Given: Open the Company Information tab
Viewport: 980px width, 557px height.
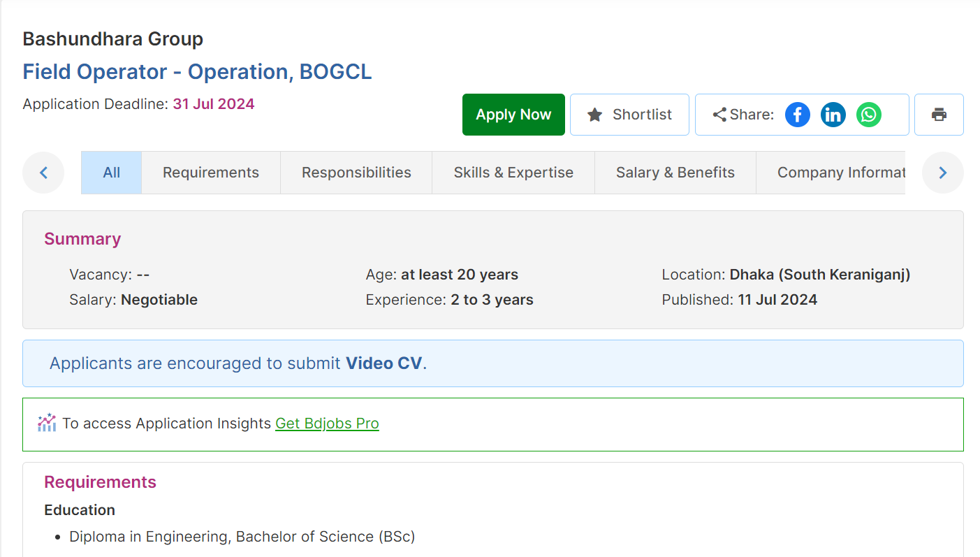Looking at the screenshot, I should coord(831,173).
